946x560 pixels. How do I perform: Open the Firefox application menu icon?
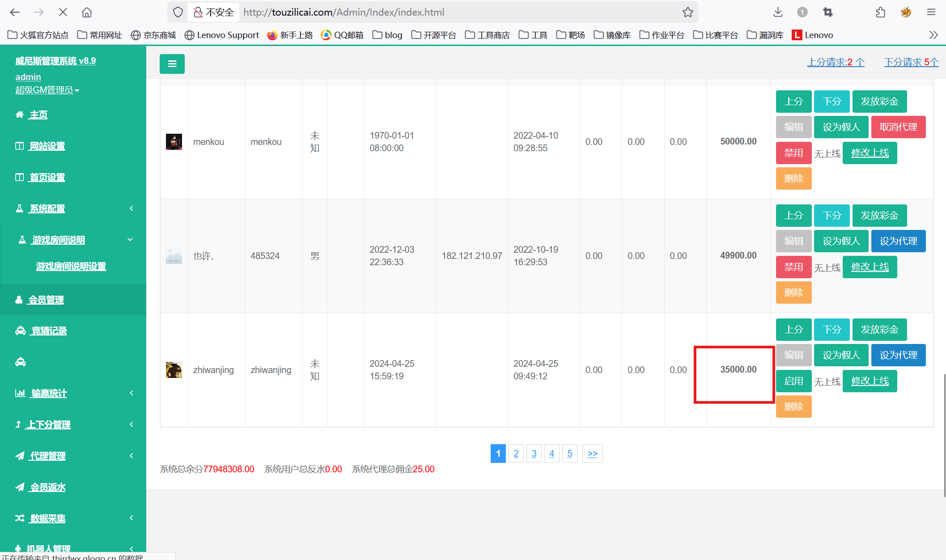pyautogui.click(x=931, y=13)
